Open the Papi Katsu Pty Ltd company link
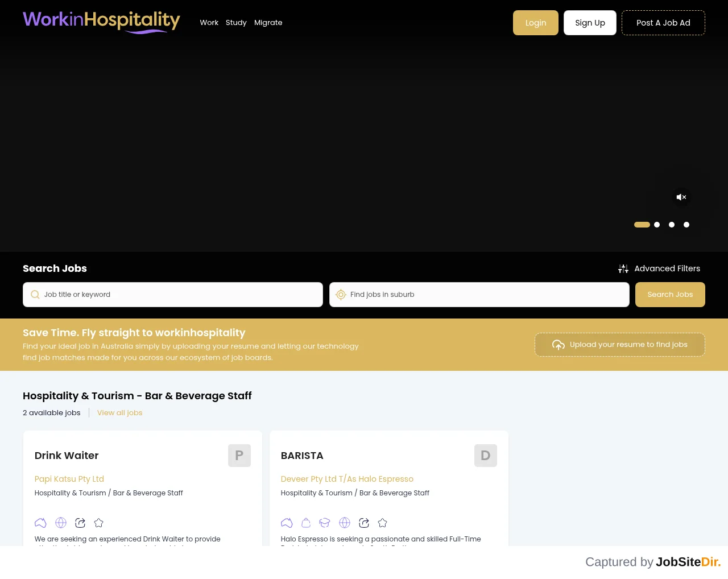The image size is (728, 579). tap(69, 479)
